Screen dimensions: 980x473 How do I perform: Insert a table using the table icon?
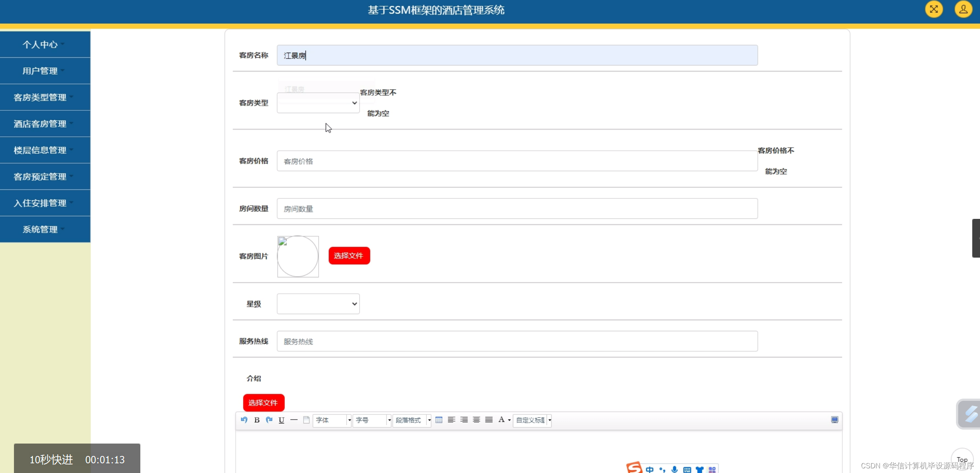[x=438, y=420]
